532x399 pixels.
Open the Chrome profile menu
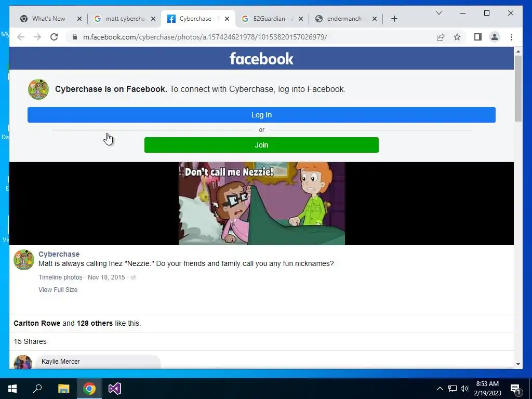pyautogui.click(x=495, y=37)
